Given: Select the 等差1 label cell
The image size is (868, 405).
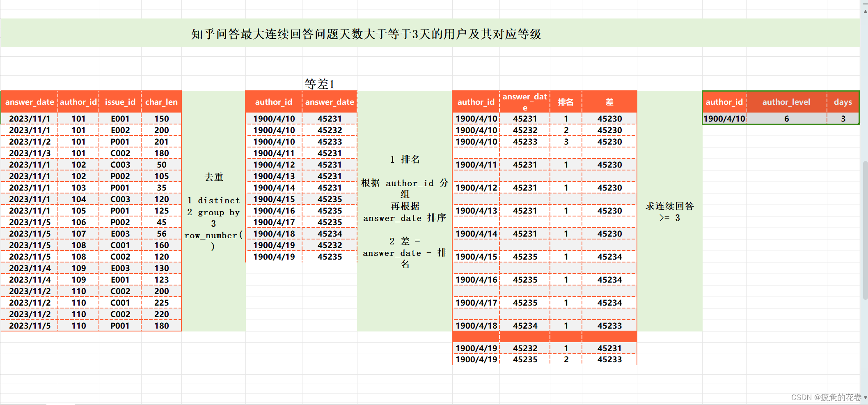Looking at the screenshot, I should coord(320,83).
